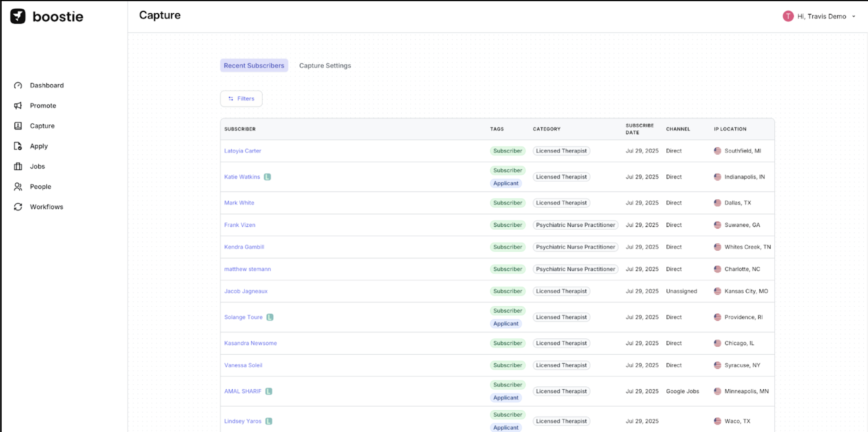This screenshot has width=868, height=432.
Task: Click the green badge beside Katie Watkins
Action: 267,177
